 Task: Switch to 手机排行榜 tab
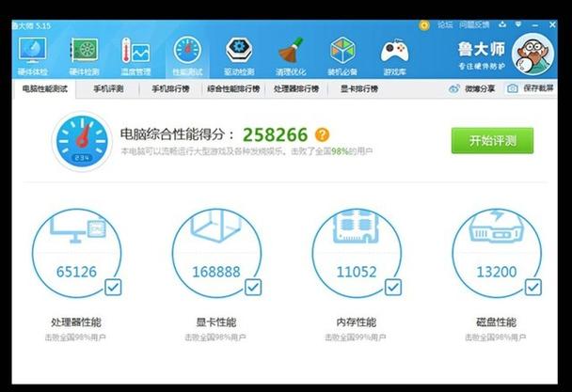[x=170, y=89]
